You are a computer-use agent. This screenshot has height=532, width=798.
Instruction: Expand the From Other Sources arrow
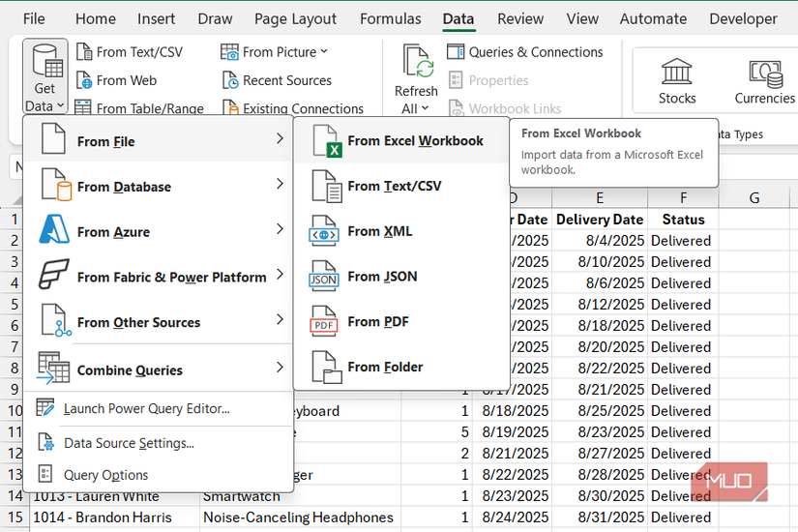280,320
